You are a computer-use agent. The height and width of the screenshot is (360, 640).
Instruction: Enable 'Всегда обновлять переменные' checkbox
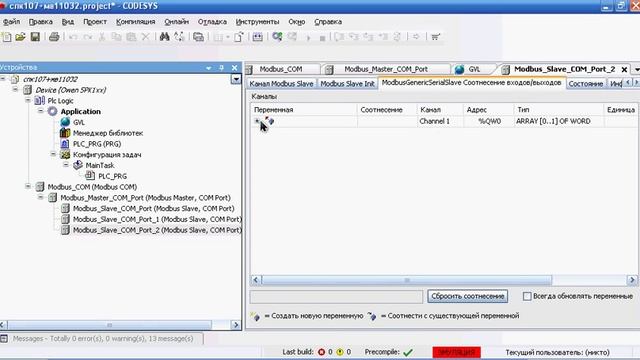[x=527, y=296]
